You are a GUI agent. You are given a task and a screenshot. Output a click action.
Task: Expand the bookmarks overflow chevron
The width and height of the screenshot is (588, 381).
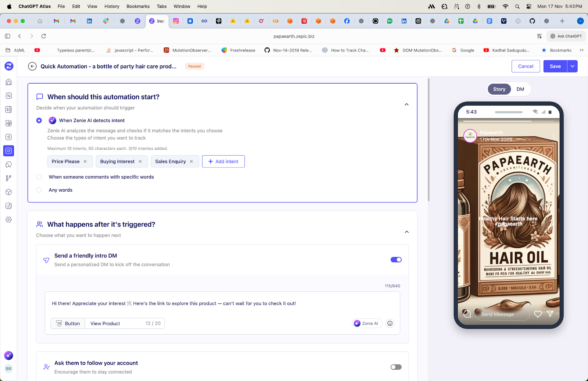click(x=581, y=50)
